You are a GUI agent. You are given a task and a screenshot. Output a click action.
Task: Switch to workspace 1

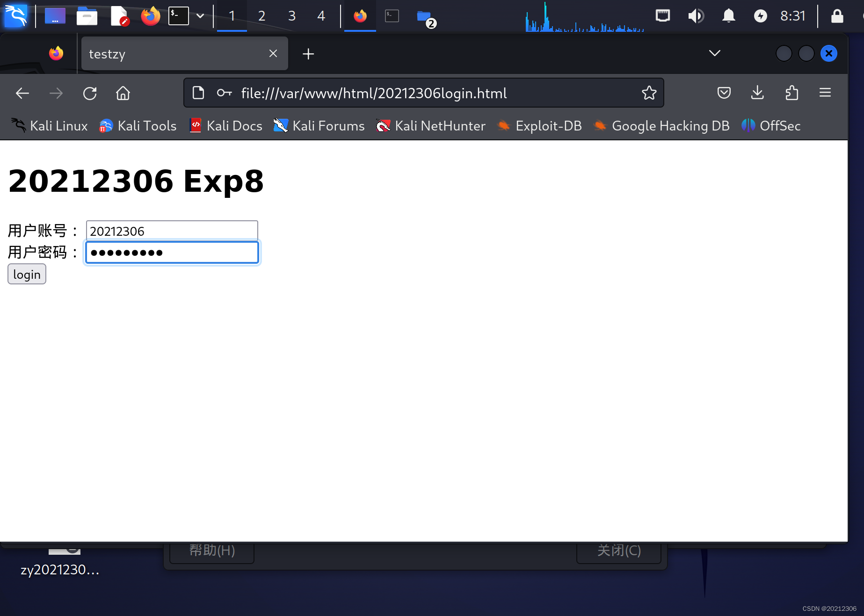click(x=232, y=16)
